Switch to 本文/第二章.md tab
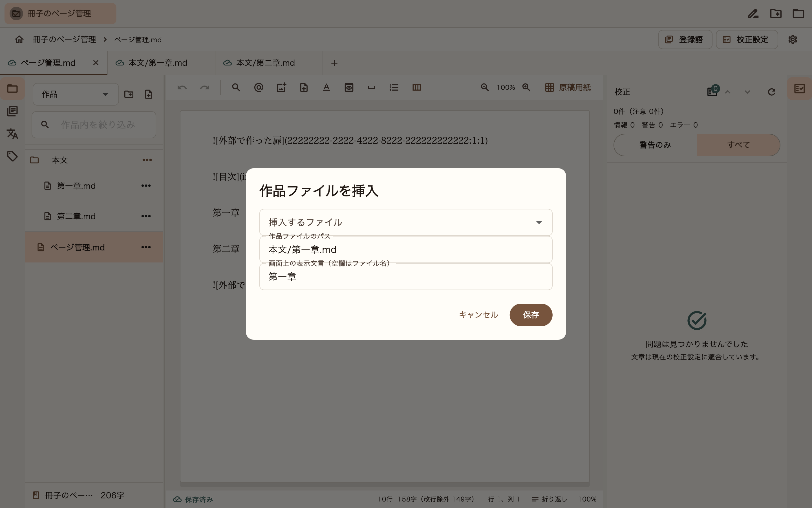The width and height of the screenshot is (812, 508). (269, 63)
